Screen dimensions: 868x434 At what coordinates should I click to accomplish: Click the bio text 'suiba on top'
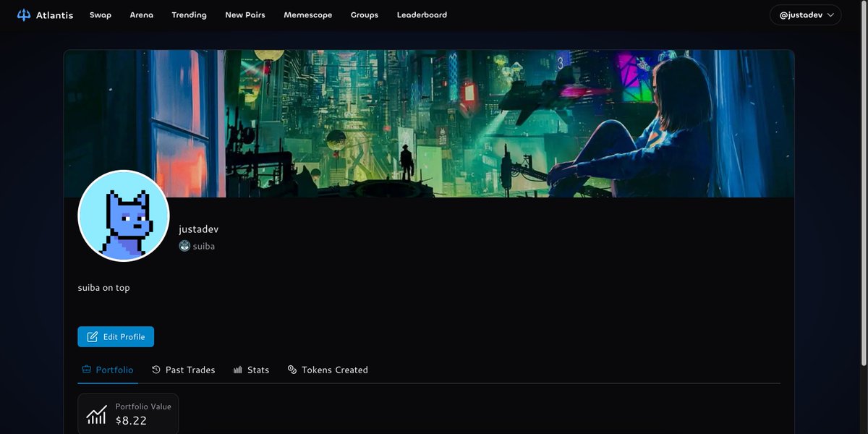tap(104, 288)
